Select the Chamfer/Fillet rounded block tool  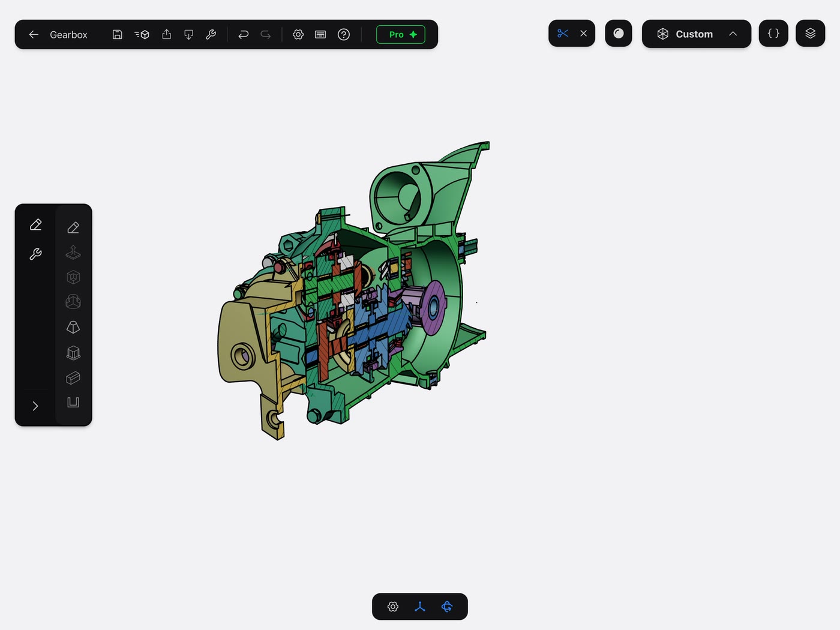coord(73,378)
